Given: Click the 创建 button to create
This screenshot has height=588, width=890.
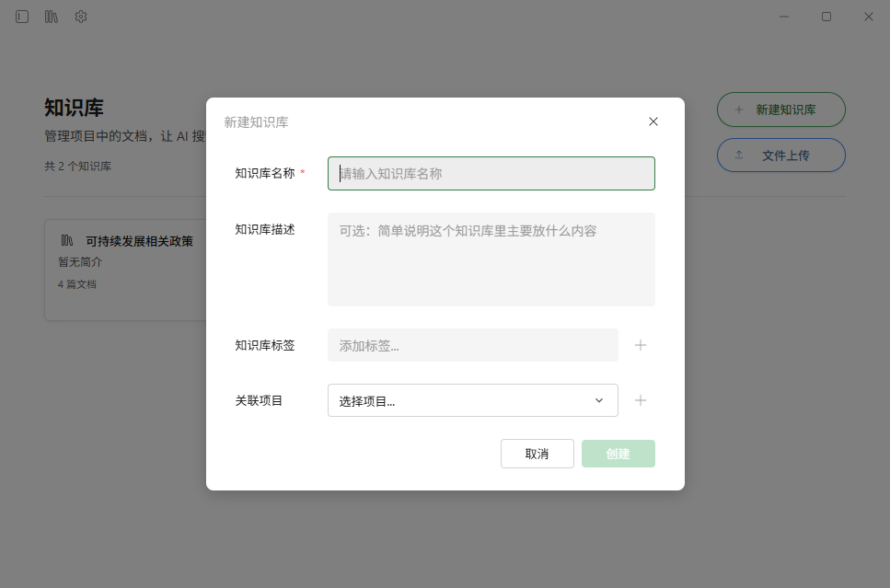Looking at the screenshot, I should [x=618, y=453].
